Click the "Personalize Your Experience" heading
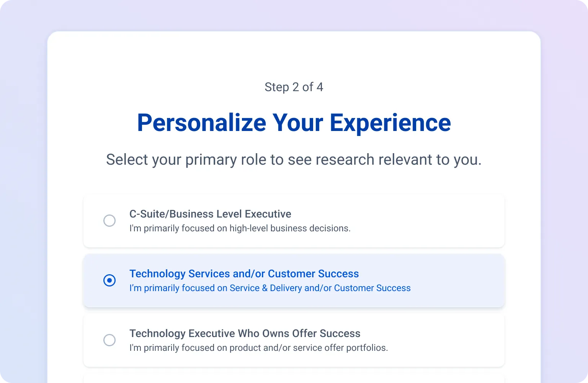Image resolution: width=588 pixels, height=383 pixels. point(294,123)
